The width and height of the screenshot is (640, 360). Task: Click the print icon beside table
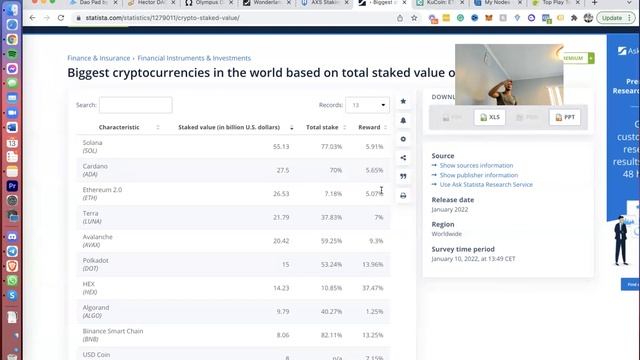[403, 196]
